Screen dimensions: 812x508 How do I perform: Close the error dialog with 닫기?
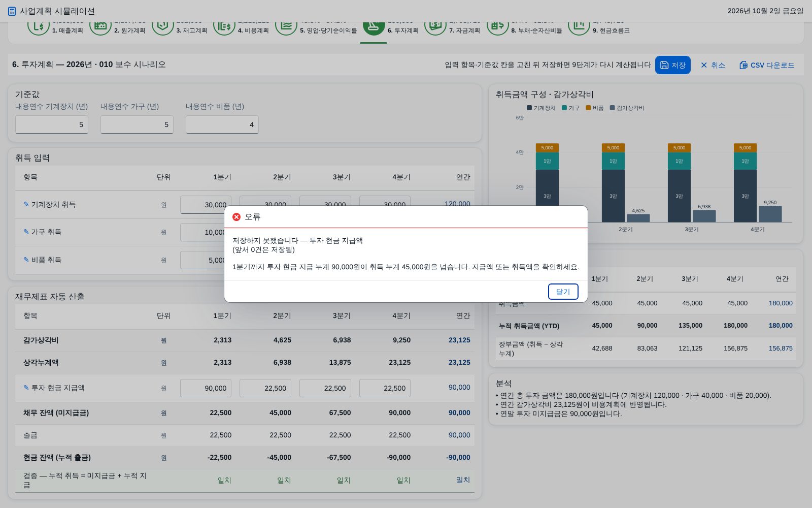click(563, 292)
